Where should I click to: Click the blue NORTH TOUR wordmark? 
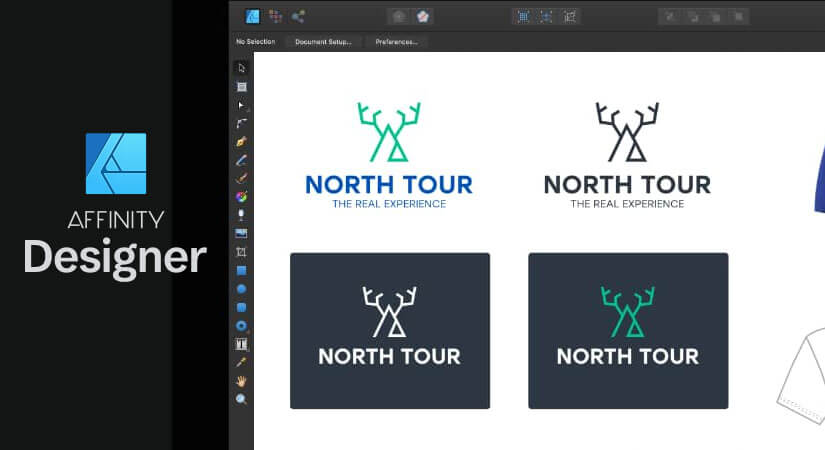click(389, 185)
